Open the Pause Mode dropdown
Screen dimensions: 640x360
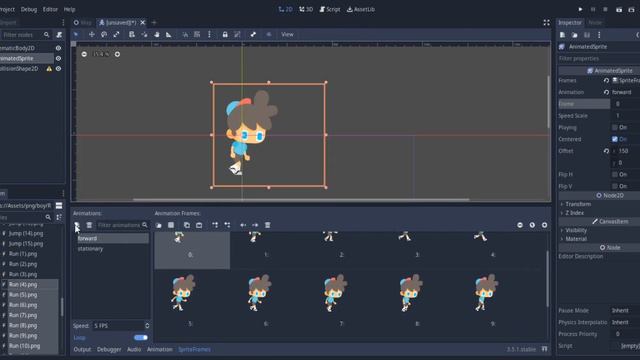coord(626,310)
